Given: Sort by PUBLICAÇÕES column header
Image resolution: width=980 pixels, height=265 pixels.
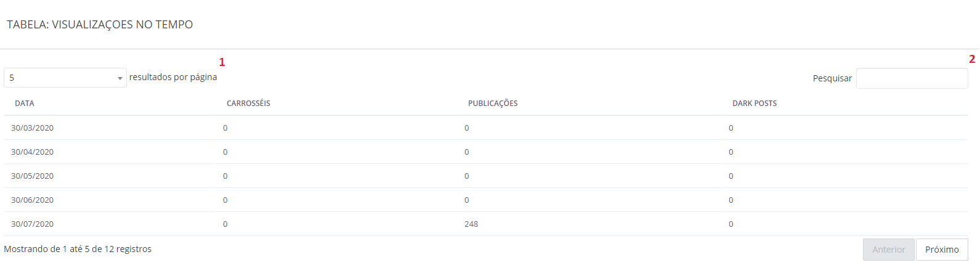Looking at the screenshot, I should (493, 104).
